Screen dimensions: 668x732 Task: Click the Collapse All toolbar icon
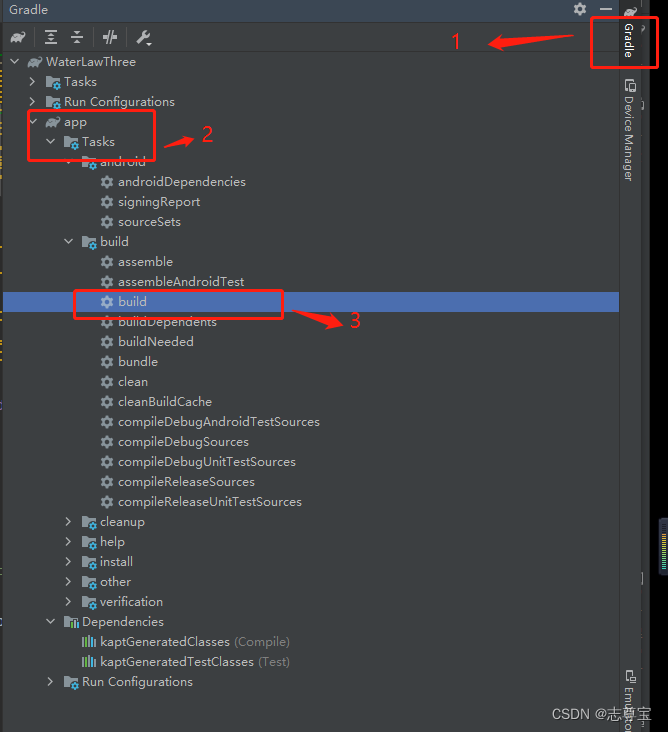pyautogui.click(x=77, y=37)
